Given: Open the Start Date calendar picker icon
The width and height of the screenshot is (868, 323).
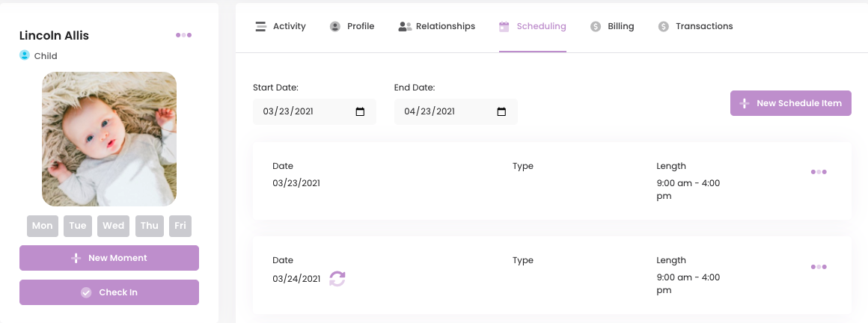Looking at the screenshot, I should click(360, 111).
